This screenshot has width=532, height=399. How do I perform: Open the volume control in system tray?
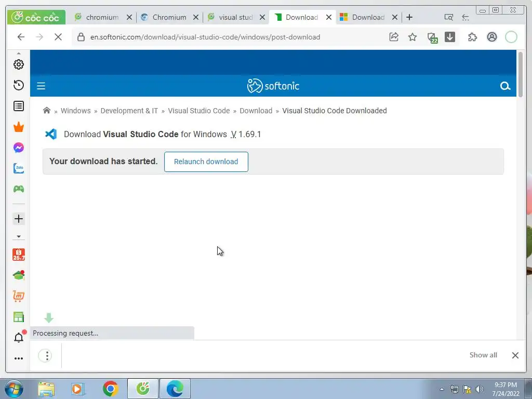click(480, 389)
